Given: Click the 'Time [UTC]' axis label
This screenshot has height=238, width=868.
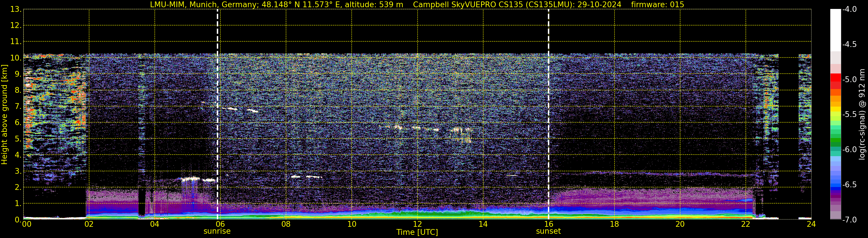Looking at the screenshot, I should pyautogui.click(x=417, y=232).
